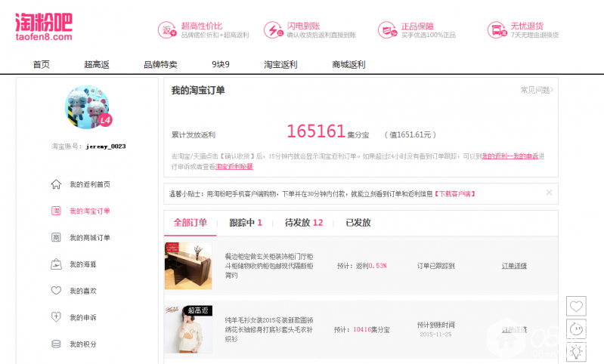The height and width of the screenshot is (364, 604).
Task: Click the 闪电到账 lightning icon
Action: click(272, 29)
